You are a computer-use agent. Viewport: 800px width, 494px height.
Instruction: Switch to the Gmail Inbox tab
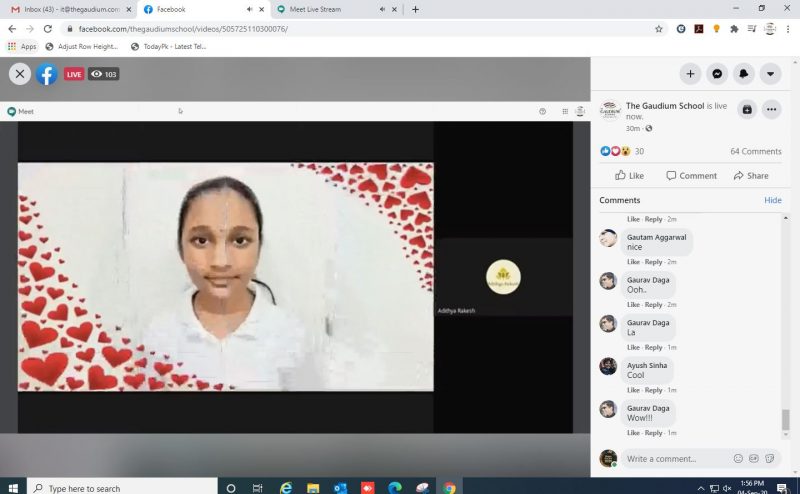tap(70, 9)
